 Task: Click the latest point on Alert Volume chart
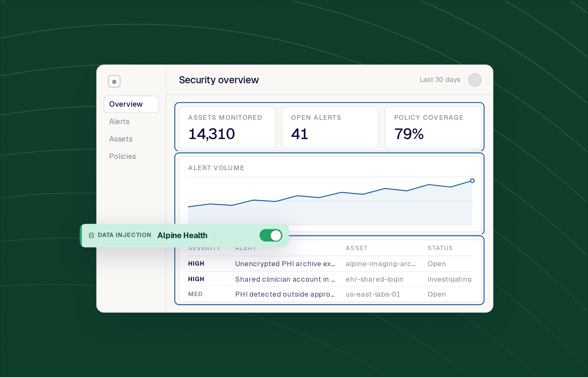(472, 181)
